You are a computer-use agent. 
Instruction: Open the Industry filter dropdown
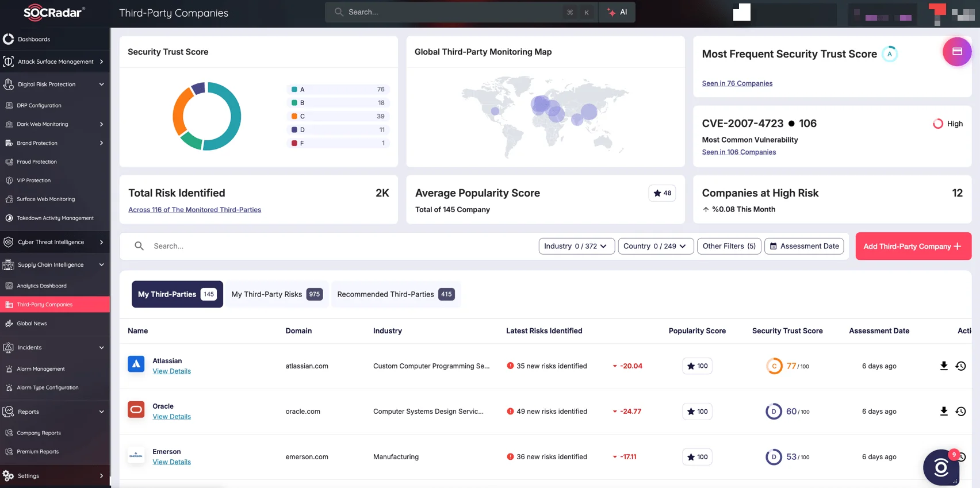click(x=576, y=246)
